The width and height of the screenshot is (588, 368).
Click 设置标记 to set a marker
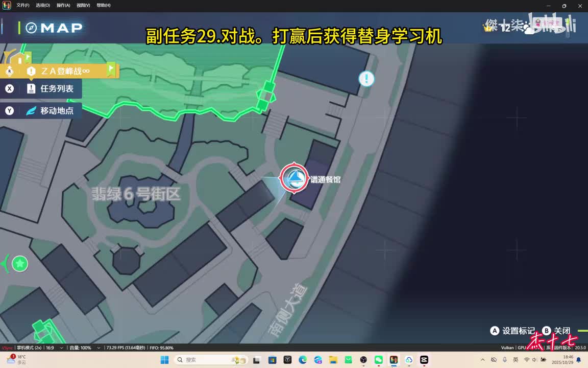(x=518, y=331)
